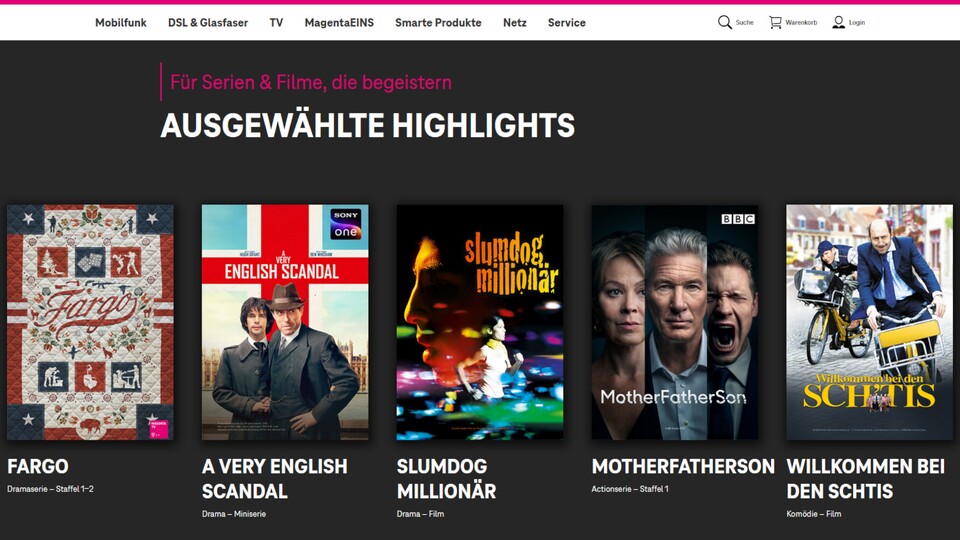
Task: Click the MotherFatherSon poster image
Action: point(675,322)
